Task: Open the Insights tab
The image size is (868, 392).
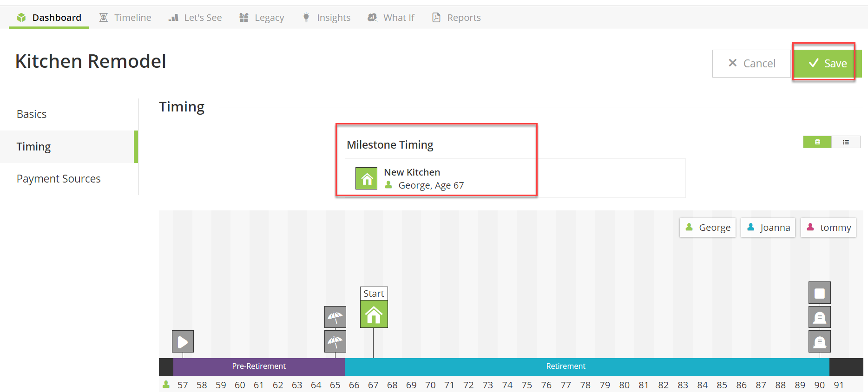Action: pos(326,18)
